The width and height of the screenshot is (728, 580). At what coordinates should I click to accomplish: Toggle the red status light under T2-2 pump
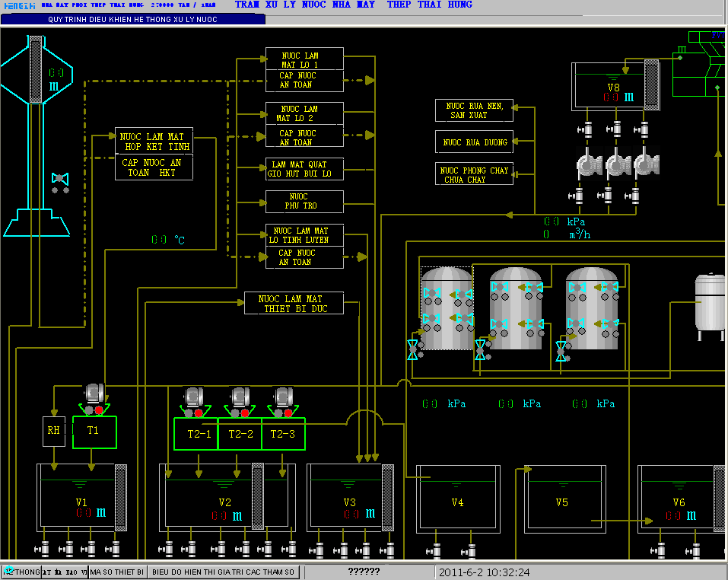[x=244, y=413]
